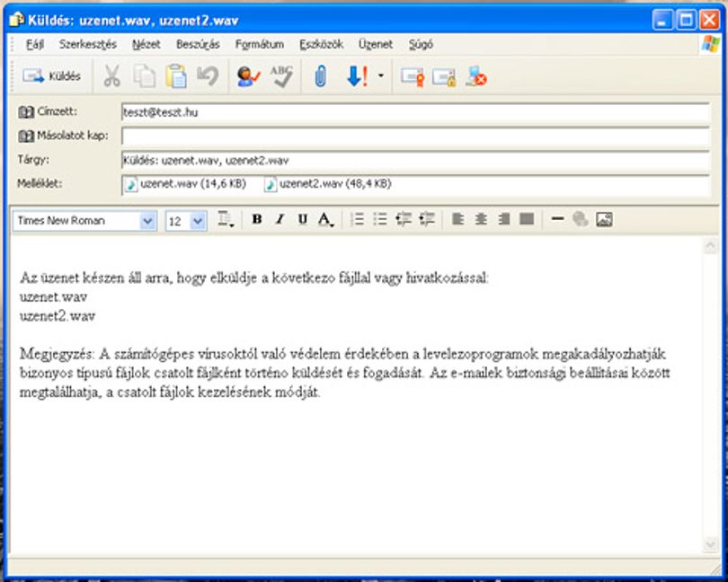Run the ABC spelling check

(281, 76)
